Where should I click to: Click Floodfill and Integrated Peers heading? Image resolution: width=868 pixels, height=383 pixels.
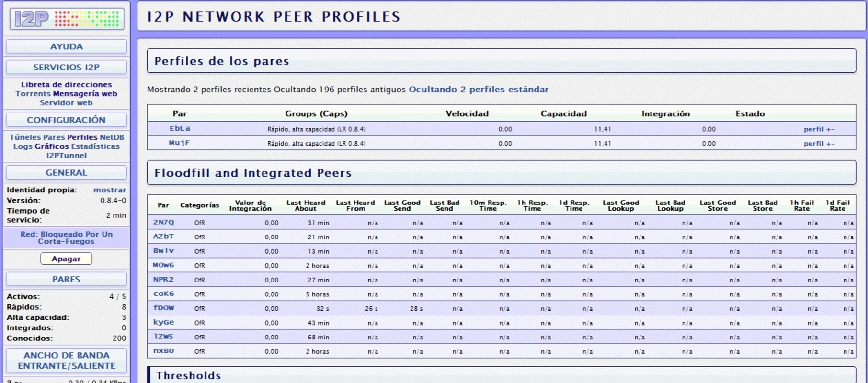point(253,173)
